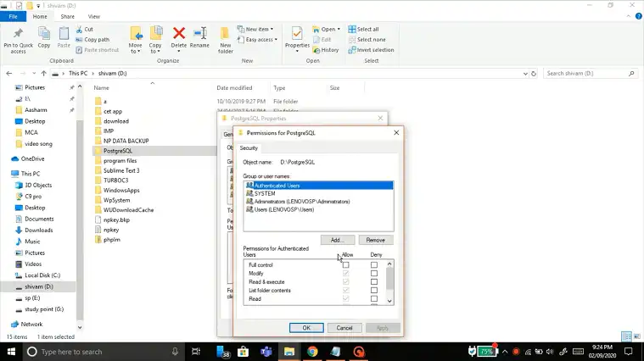
Task: Click the Search shivam (D:) box
Action: [591, 74]
